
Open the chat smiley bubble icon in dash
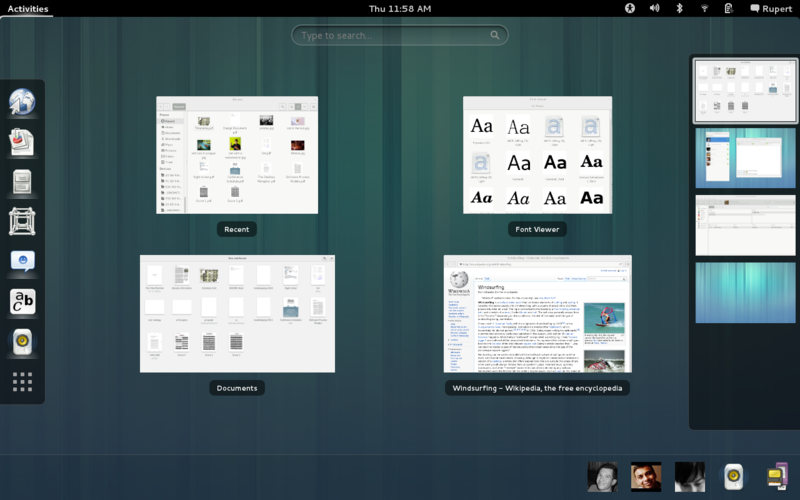click(x=22, y=262)
